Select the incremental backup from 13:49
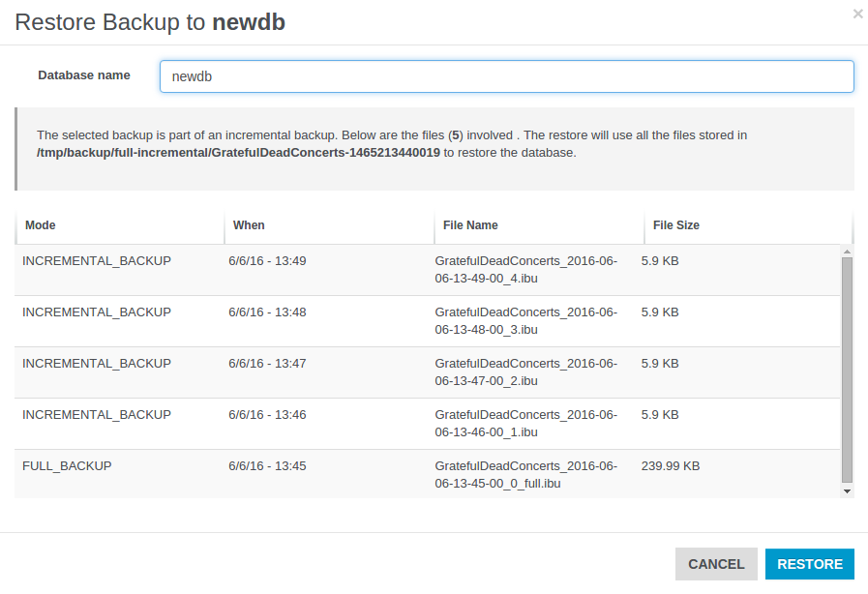The width and height of the screenshot is (868, 594). (x=96, y=261)
